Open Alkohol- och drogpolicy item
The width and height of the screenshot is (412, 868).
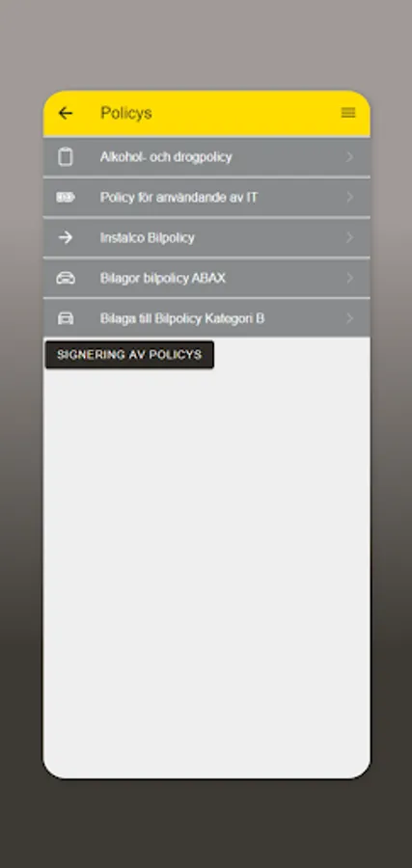click(206, 156)
